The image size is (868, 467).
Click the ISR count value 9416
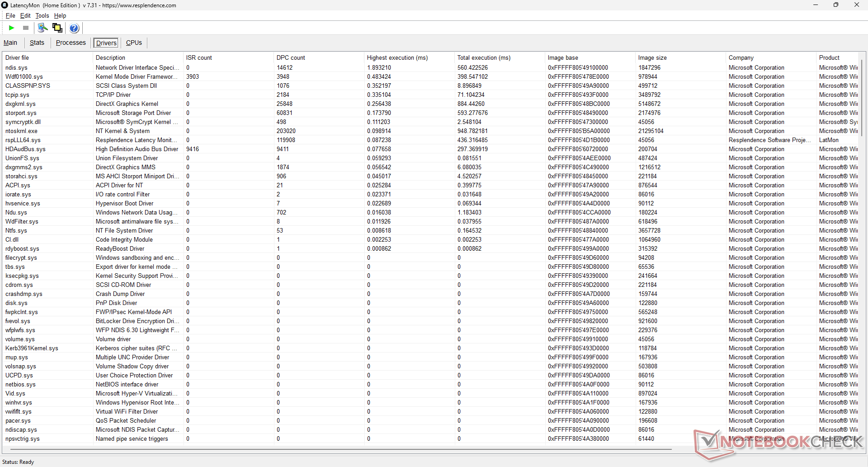click(193, 149)
